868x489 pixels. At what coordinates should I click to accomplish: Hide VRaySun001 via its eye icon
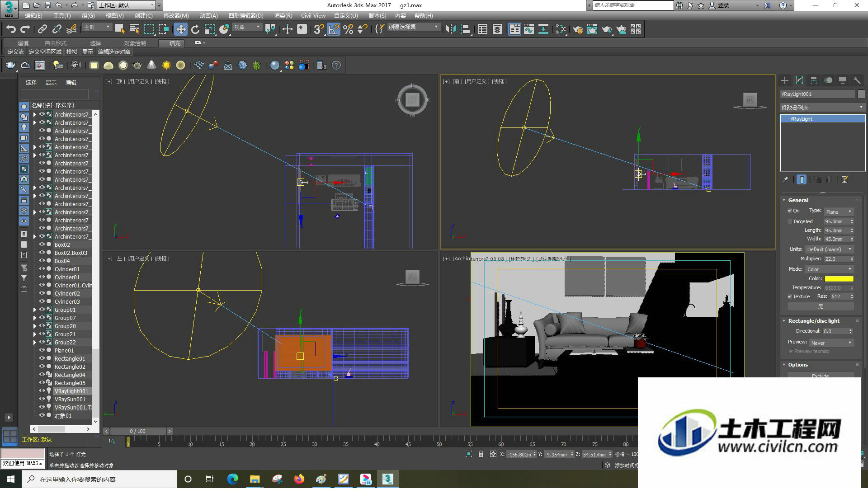pos(42,400)
